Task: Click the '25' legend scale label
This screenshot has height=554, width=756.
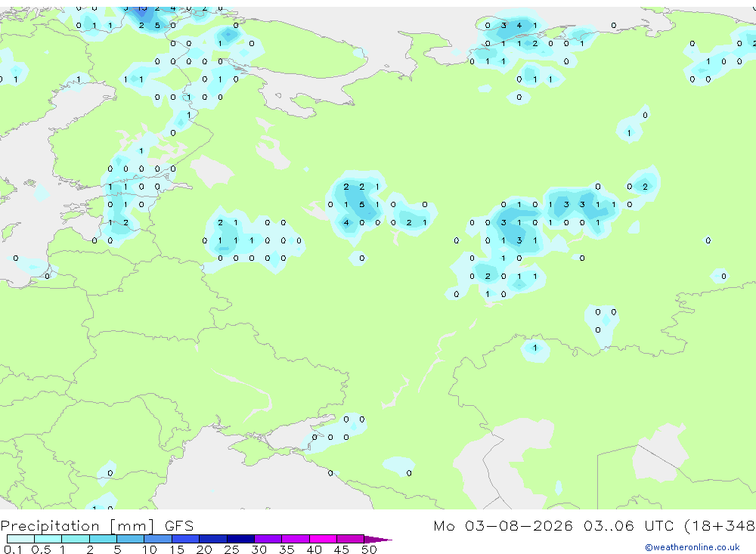Action: point(231,549)
